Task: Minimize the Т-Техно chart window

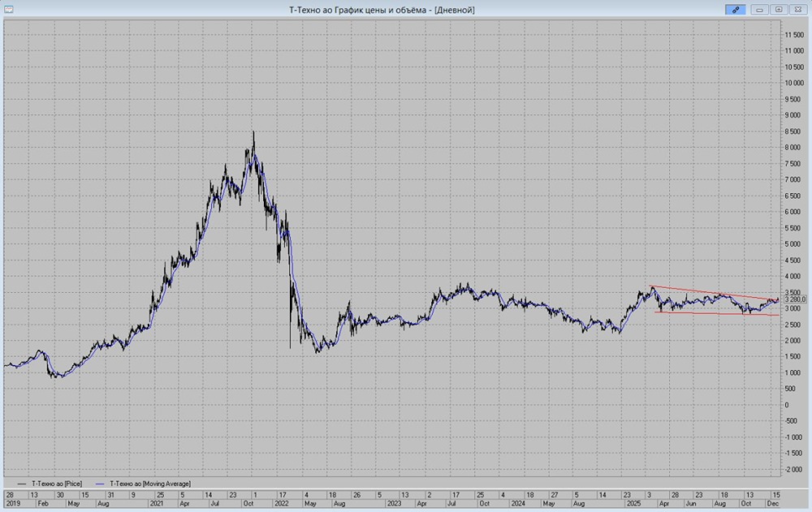Action: (760, 9)
